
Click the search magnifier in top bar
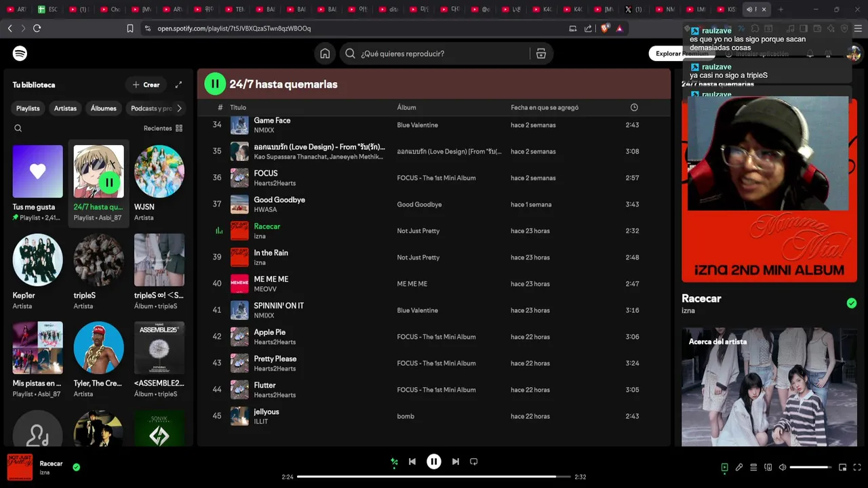pyautogui.click(x=350, y=54)
